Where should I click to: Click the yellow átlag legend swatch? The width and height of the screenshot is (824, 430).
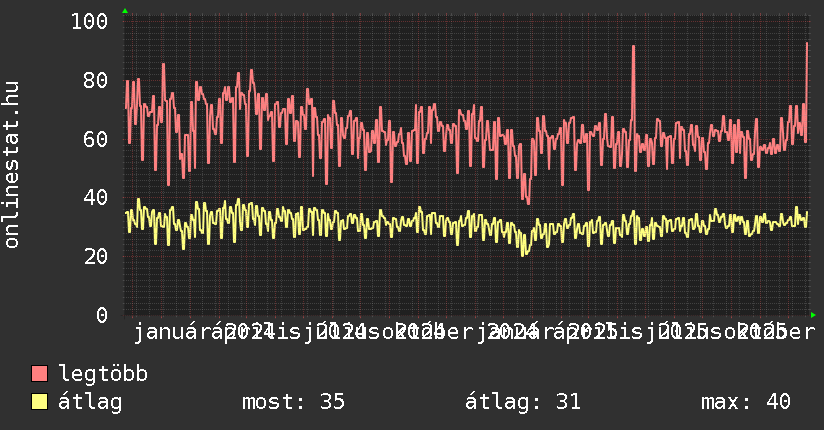[x=40, y=402]
